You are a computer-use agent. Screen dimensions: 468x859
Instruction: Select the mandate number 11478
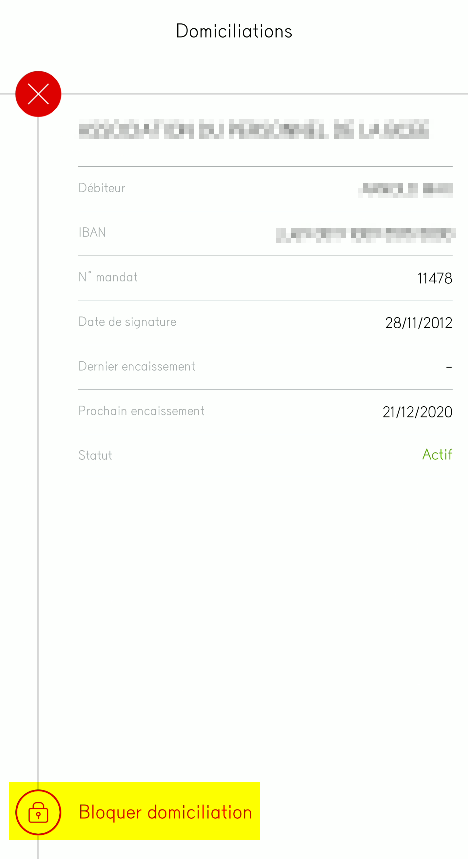[x=435, y=279]
